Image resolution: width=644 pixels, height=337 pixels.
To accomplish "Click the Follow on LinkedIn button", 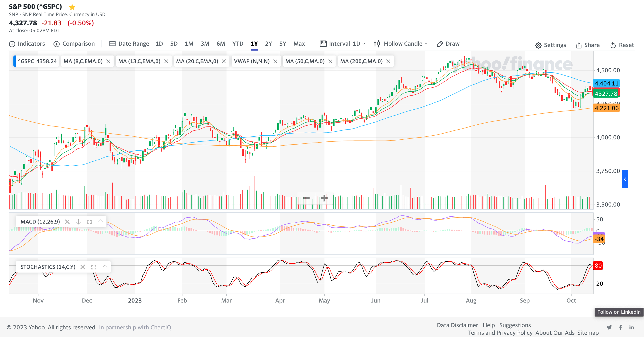I will click(x=619, y=312).
